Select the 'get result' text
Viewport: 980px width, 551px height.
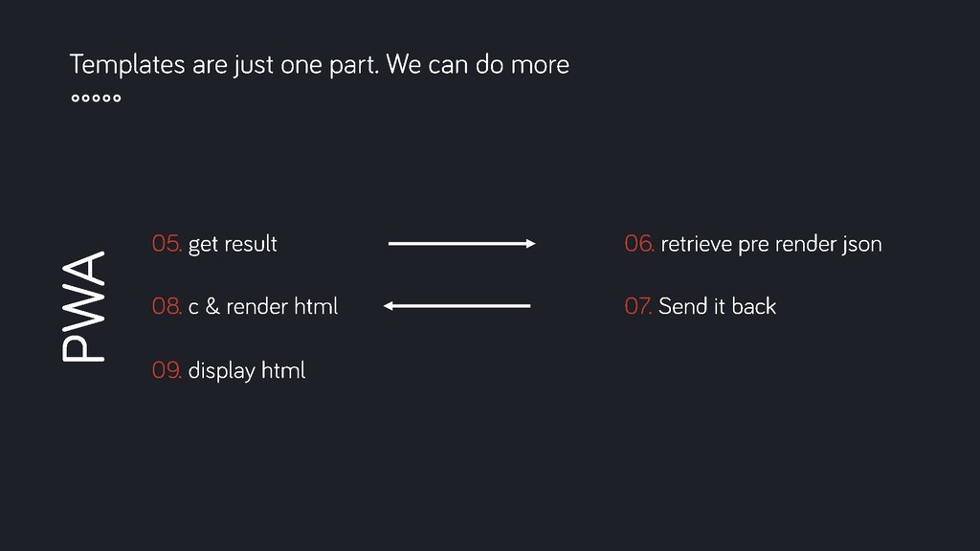point(233,244)
